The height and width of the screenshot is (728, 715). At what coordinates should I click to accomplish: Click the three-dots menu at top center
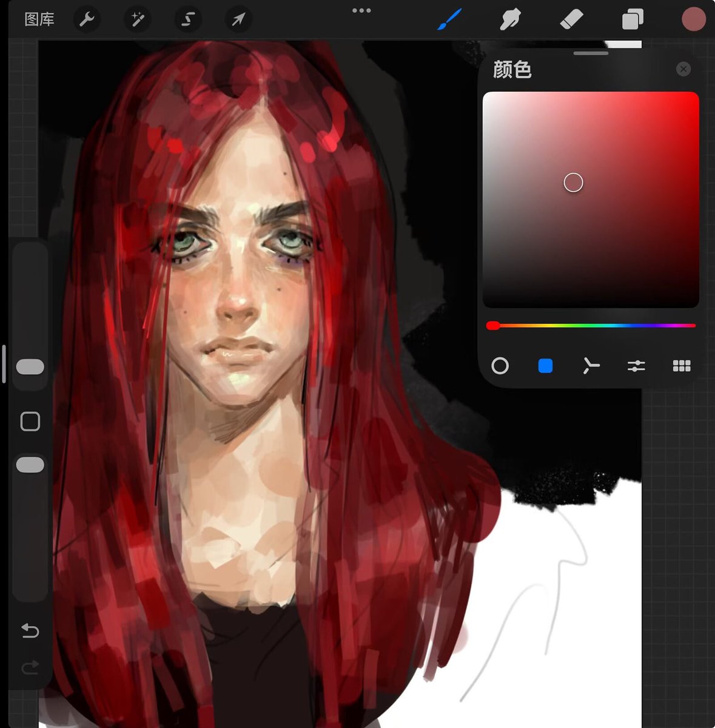(361, 10)
